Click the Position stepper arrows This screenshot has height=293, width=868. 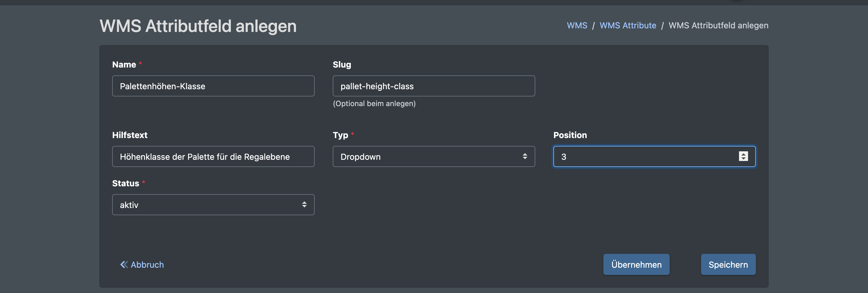(x=743, y=156)
